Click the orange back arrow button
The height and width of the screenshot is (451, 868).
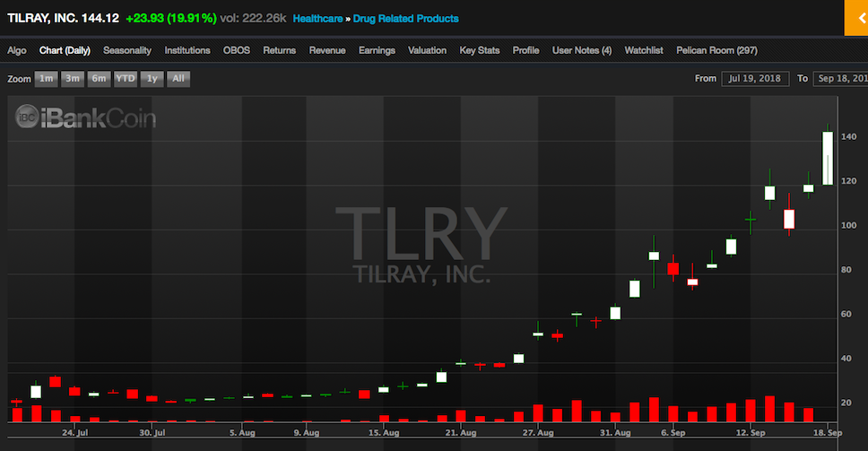(x=855, y=18)
